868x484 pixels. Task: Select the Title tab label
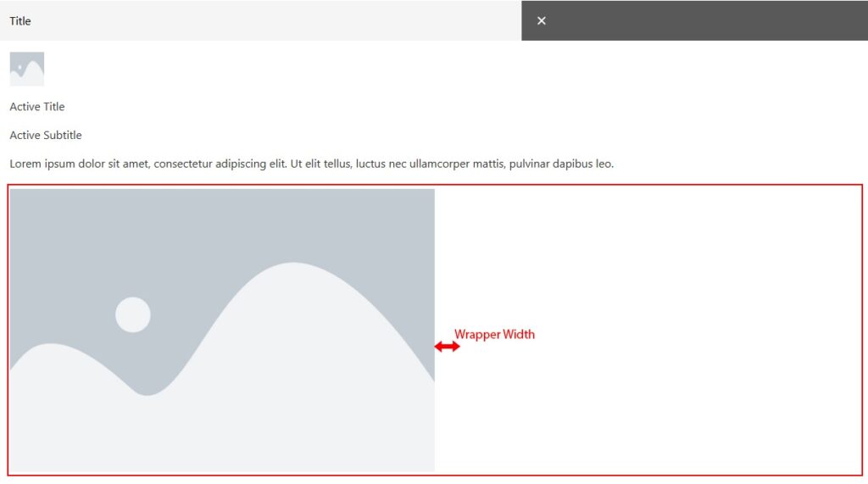[20, 20]
